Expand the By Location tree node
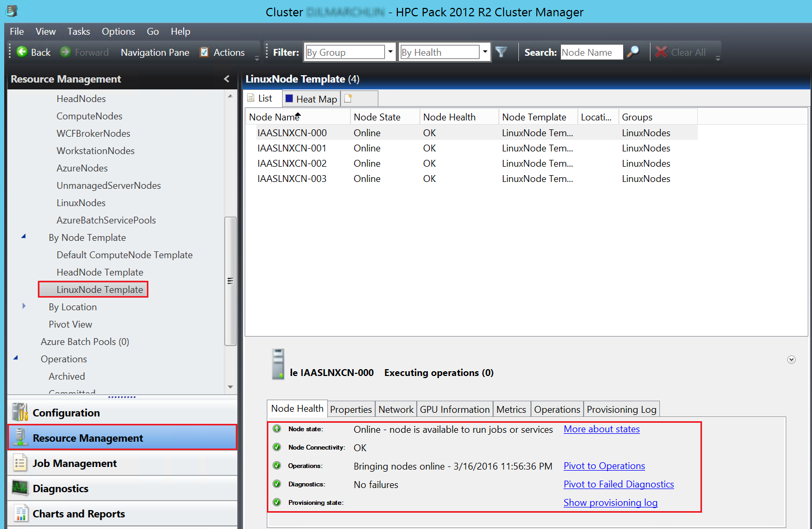Viewport: 812px width, 529px height. [x=24, y=306]
